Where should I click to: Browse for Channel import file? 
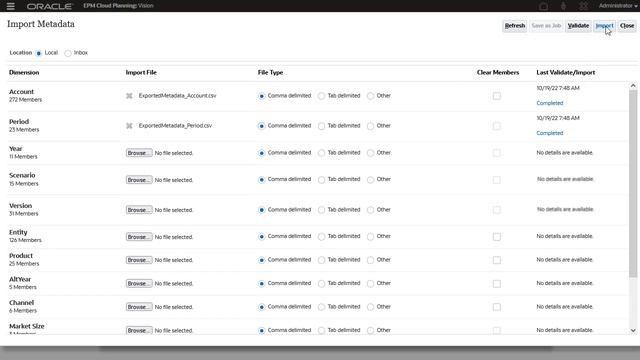click(x=139, y=307)
